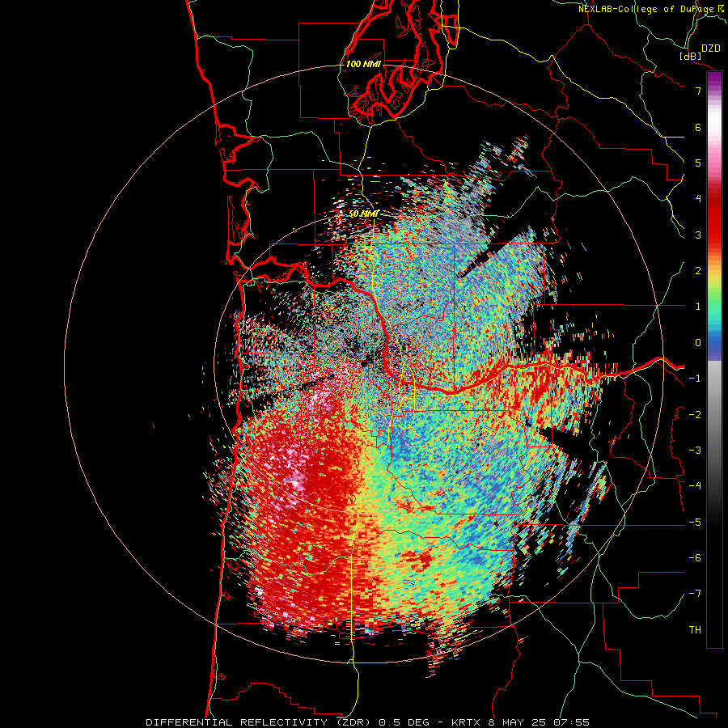Screen dimensions: 728x728
Task: Click the -6 value on the color scale
Action: (695, 558)
